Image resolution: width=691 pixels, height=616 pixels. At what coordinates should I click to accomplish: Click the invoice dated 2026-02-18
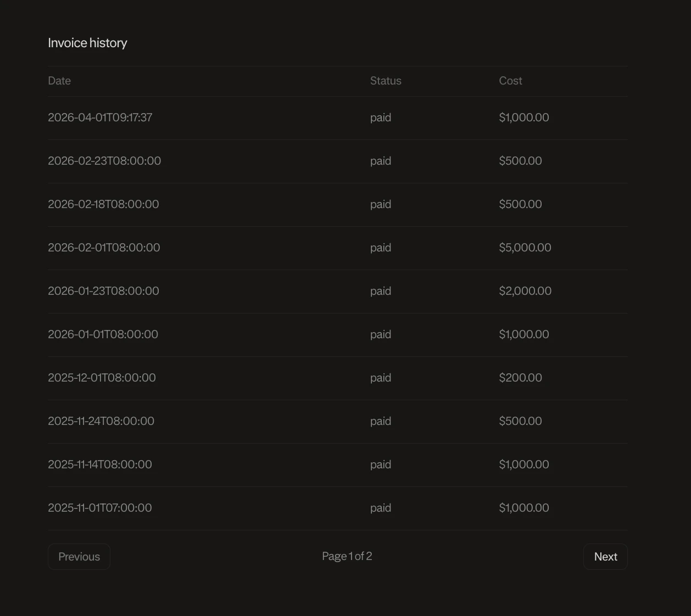pyautogui.click(x=103, y=204)
